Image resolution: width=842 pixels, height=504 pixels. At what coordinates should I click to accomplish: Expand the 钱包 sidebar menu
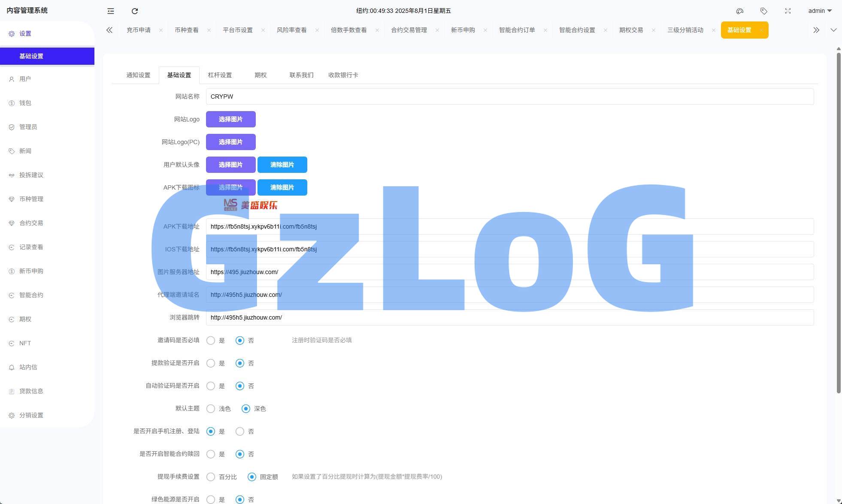pos(25,103)
